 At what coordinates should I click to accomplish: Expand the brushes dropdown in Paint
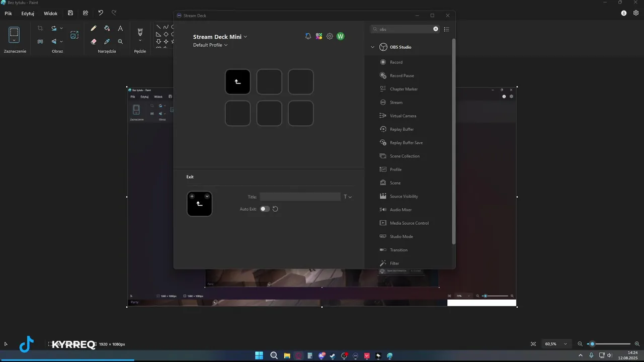(140, 41)
